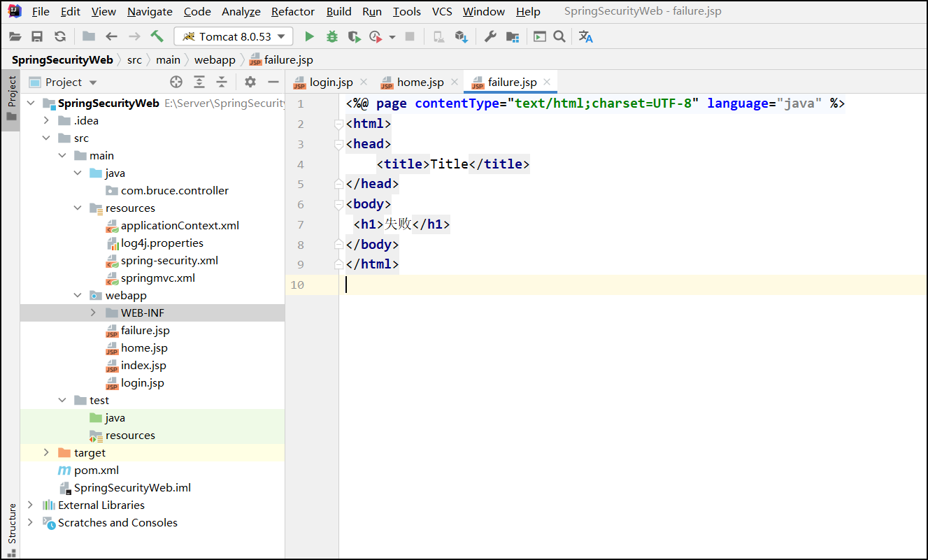Switch to the home.jsp editor tab
928x560 pixels.
(420, 82)
